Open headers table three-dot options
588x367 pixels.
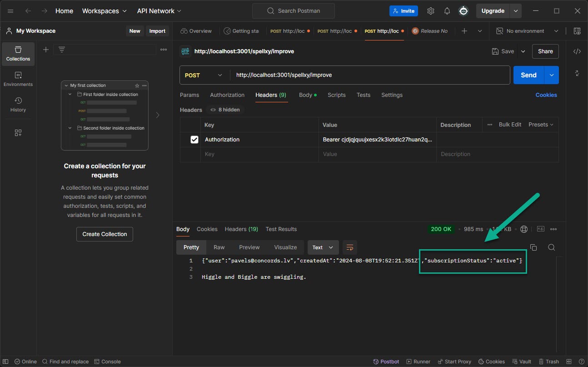click(490, 125)
